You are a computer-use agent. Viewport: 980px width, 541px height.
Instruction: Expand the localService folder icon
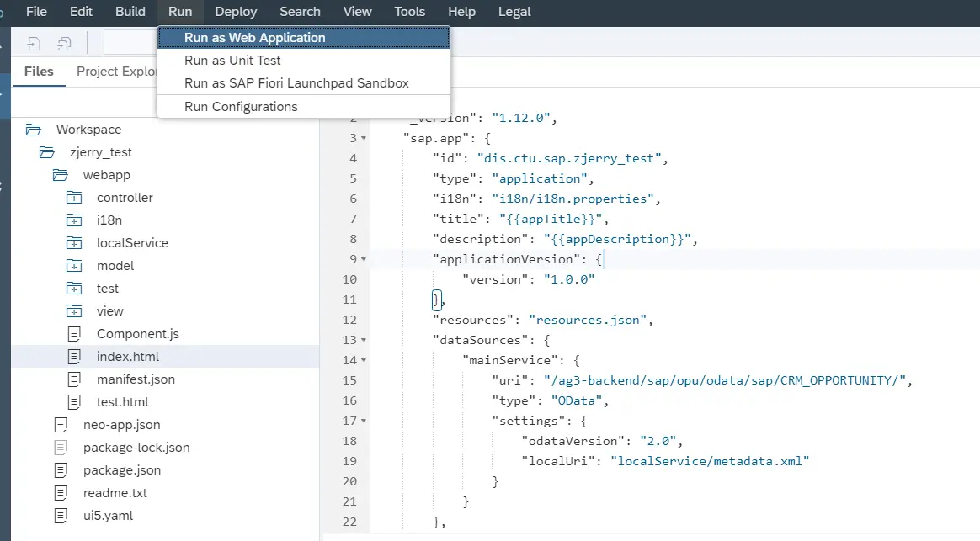click(74, 243)
